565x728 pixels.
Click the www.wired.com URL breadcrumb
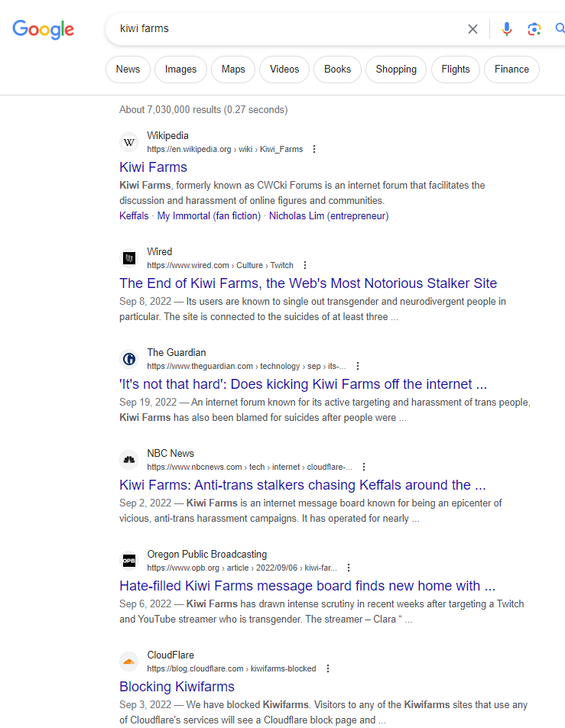220,265
